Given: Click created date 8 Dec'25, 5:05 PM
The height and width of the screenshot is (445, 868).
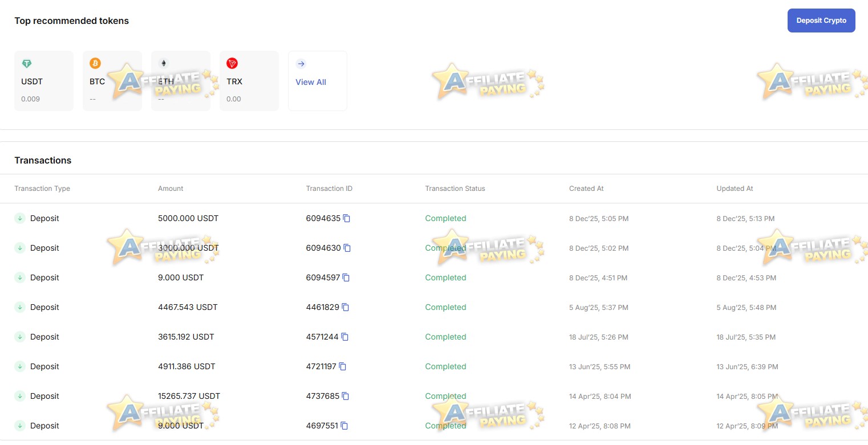Looking at the screenshot, I should click(x=599, y=219).
